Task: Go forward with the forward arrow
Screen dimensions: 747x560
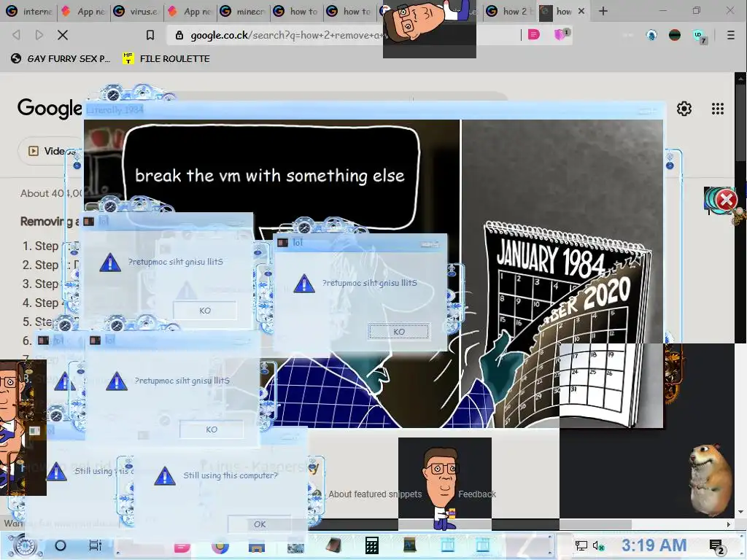Action: pos(39,35)
